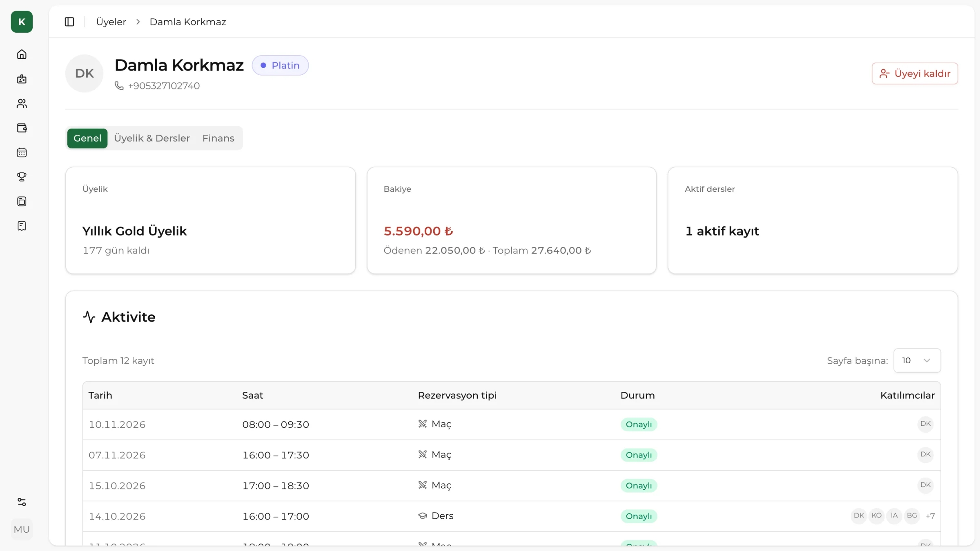Screen dimensions: 980x551
Task: Select the 10.11.2026 row date
Action: point(117,424)
